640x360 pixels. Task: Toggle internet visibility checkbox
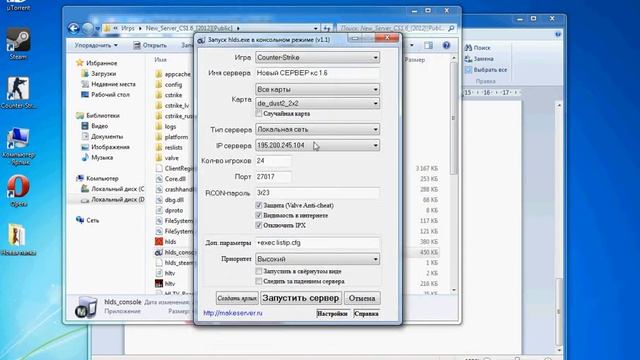[259, 215]
